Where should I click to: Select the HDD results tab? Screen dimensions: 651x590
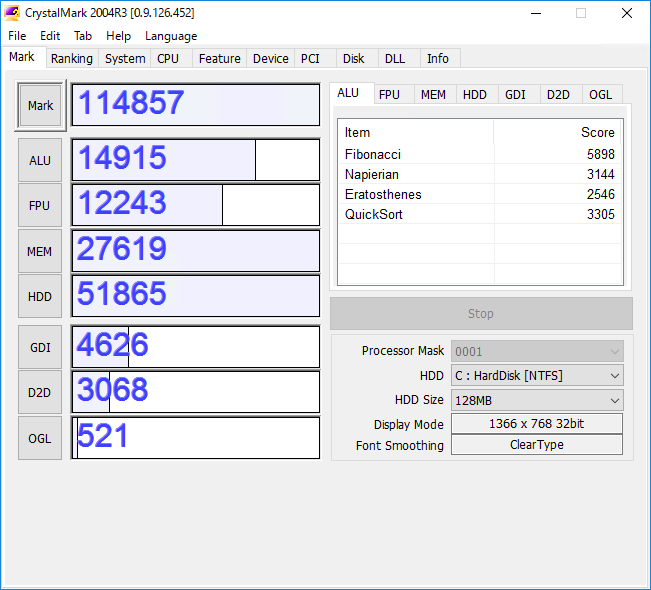pos(475,95)
